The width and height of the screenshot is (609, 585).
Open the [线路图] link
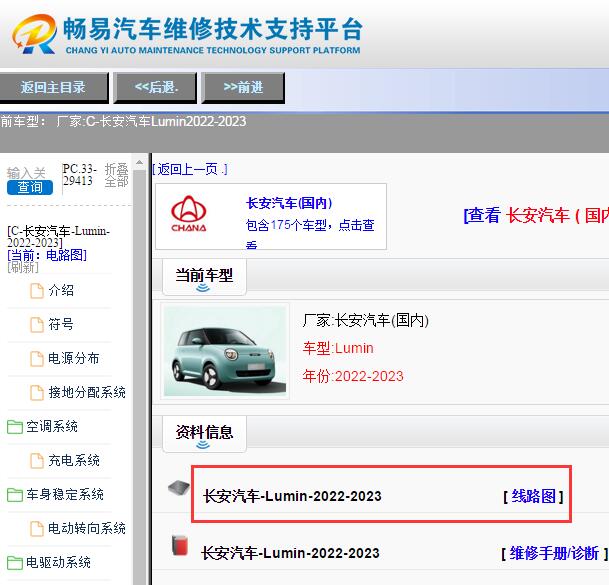tap(533, 496)
